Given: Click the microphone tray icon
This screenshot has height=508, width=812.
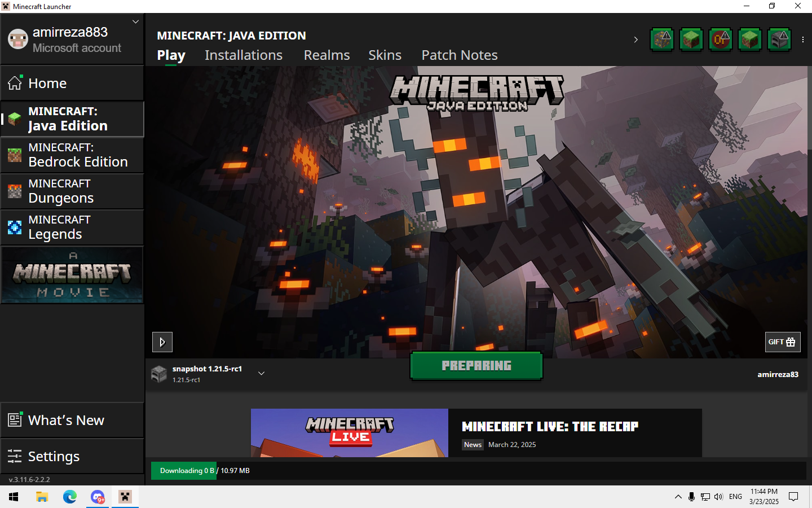Looking at the screenshot, I should (691, 497).
